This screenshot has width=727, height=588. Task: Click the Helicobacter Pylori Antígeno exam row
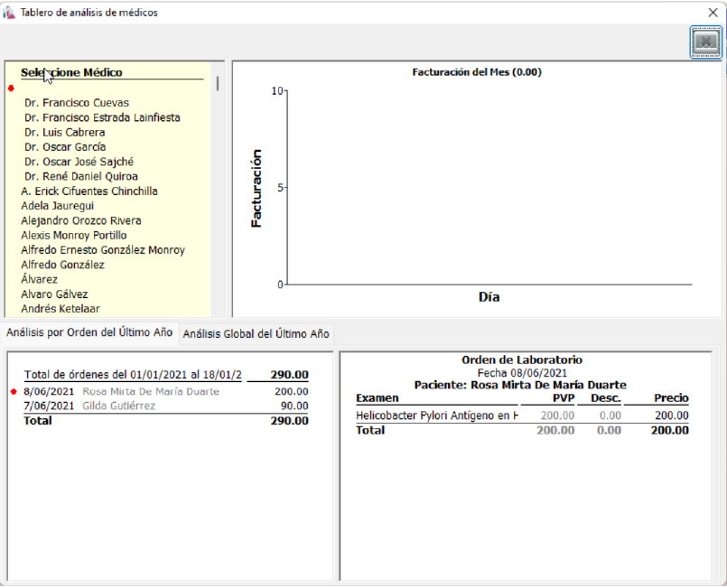coord(438,415)
